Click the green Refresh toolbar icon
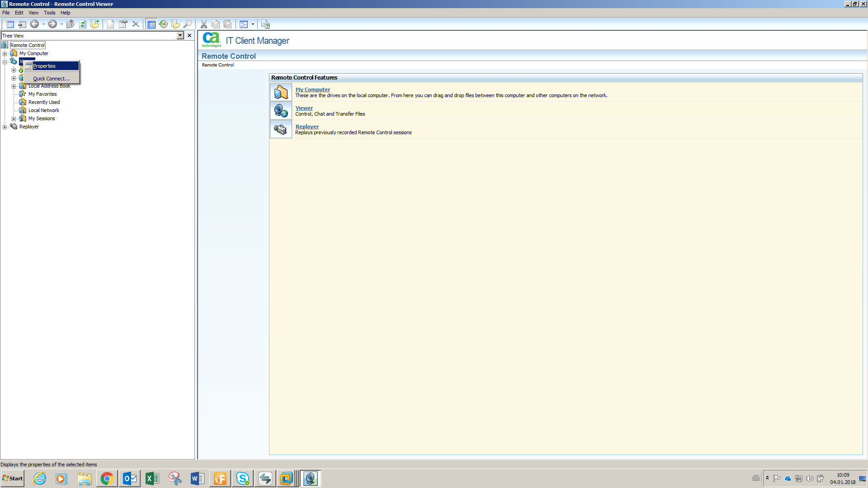The width and height of the screenshot is (868, 488). tap(83, 24)
